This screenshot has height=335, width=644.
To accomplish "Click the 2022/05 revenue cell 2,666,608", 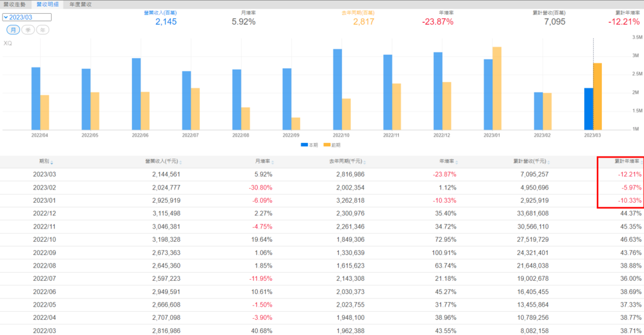I will [166, 305].
